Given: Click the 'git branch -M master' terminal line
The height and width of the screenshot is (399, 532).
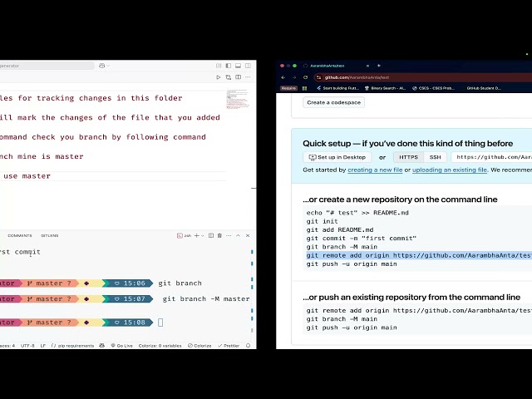Looking at the screenshot, I should pyautogui.click(x=206, y=299).
